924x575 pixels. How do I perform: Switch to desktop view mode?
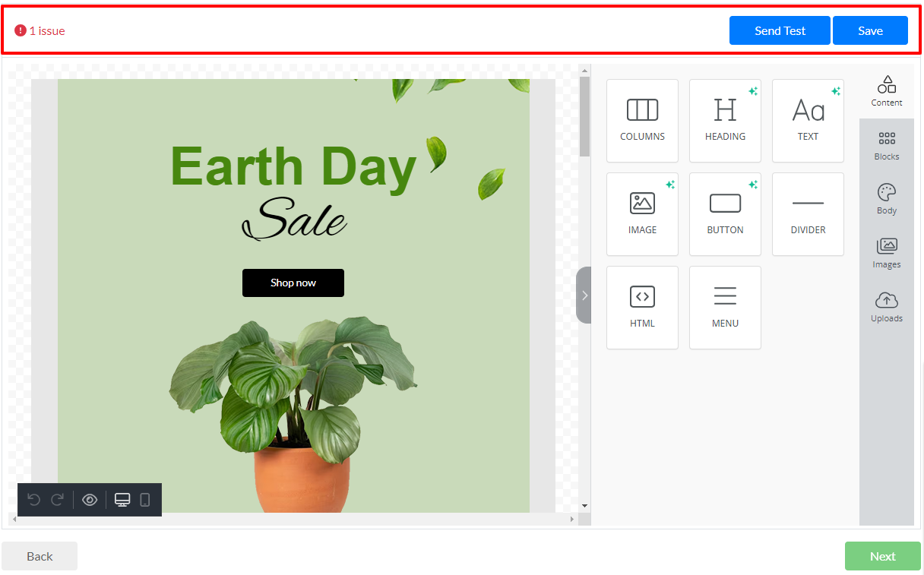point(122,500)
